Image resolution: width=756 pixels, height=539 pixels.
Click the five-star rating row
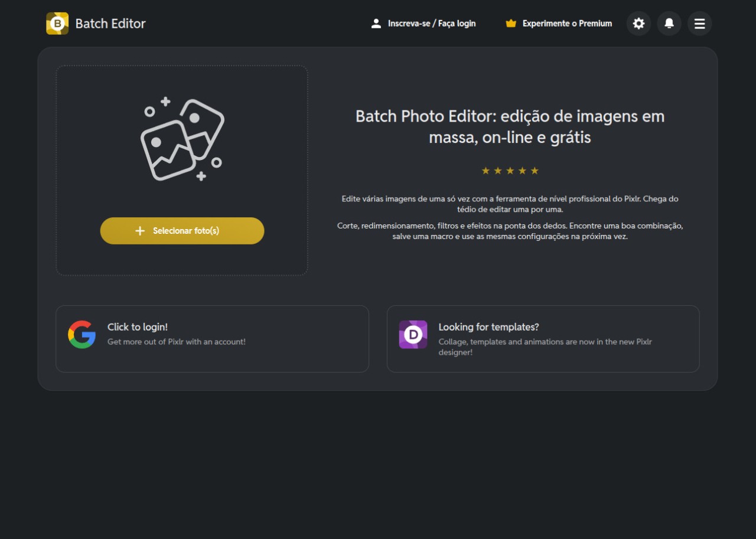click(x=510, y=171)
